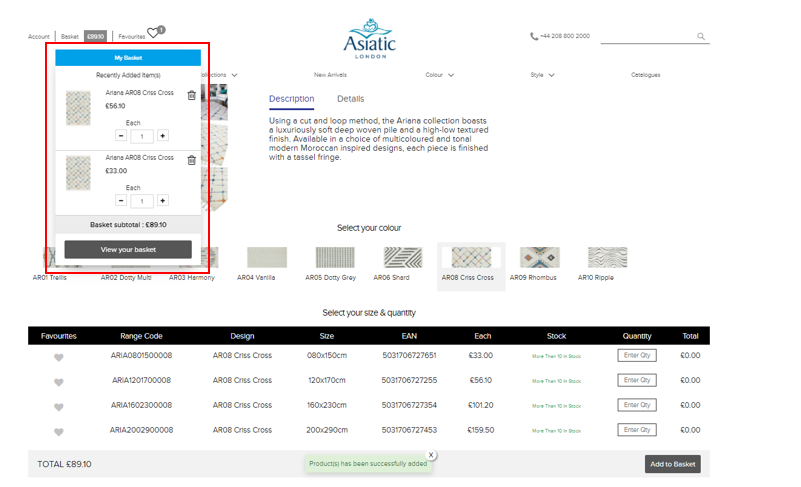Click Add to Basket button
Screen dimensions: 801x487
pos(672,464)
